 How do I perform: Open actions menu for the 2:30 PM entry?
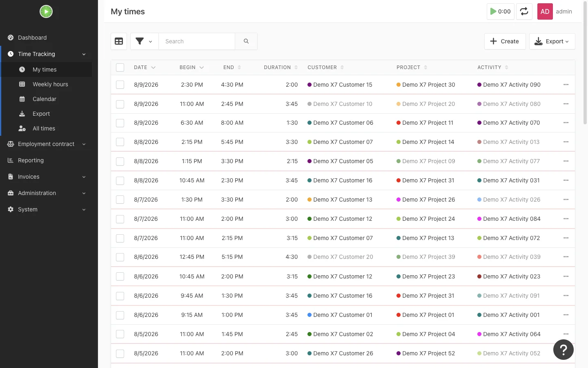point(566,85)
